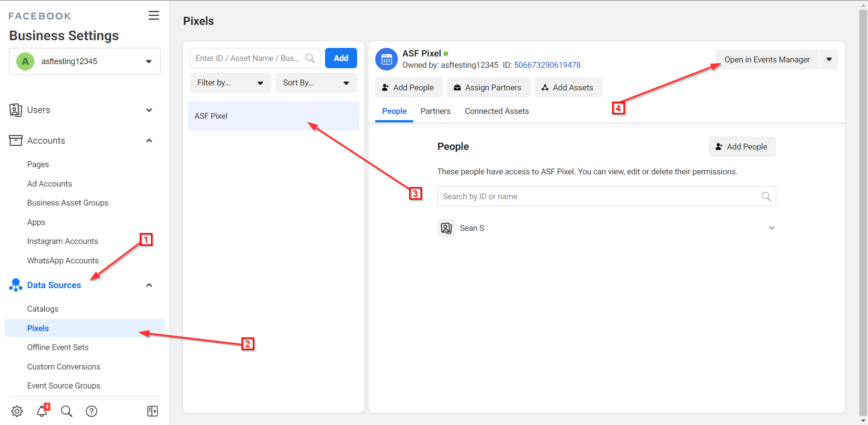Click Add Assets button
Viewport: 868px width, 425px height.
[x=568, y=88]
